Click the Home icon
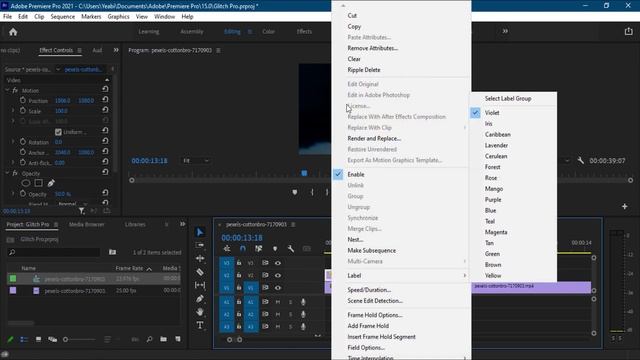Image resolution: width=640 pixels, height=360 pixels. point(13,32)
